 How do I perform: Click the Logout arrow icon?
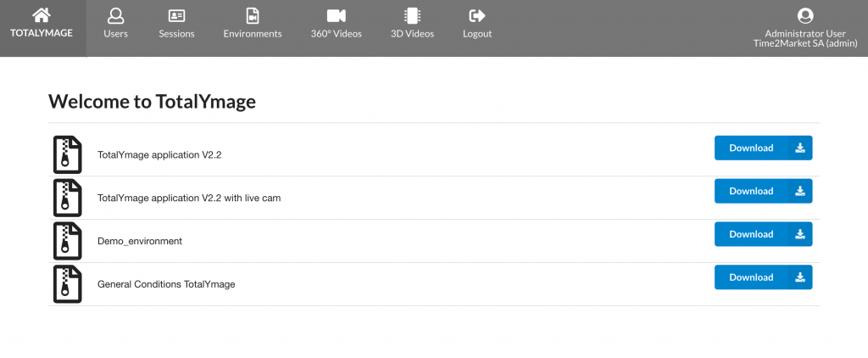click(x=477, y=15)
